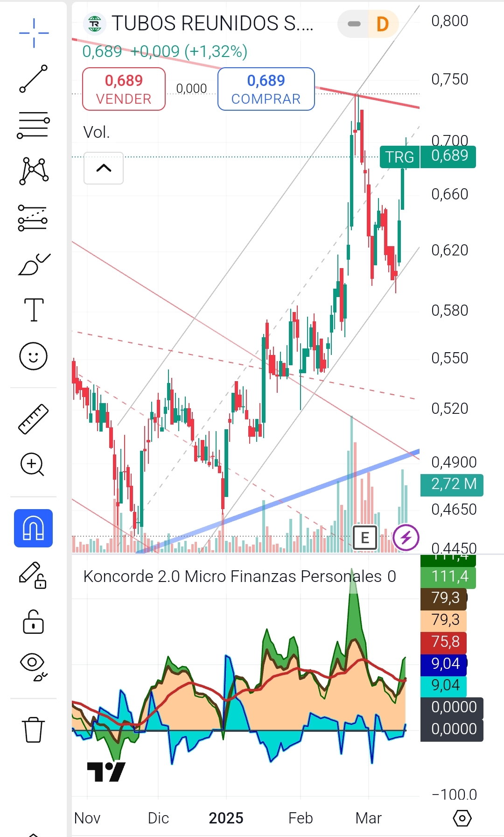Select the brush drawing tool

click(x=34, y=264)
